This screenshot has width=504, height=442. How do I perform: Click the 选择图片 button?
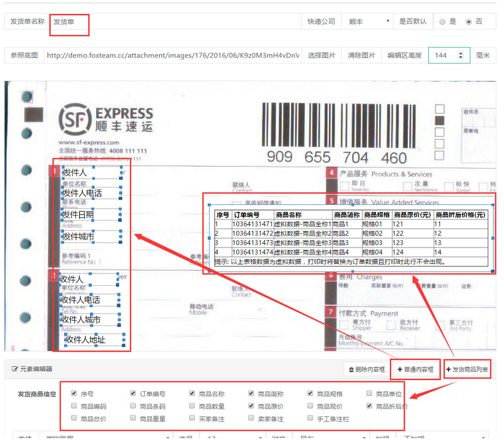(x=323, y=55)
